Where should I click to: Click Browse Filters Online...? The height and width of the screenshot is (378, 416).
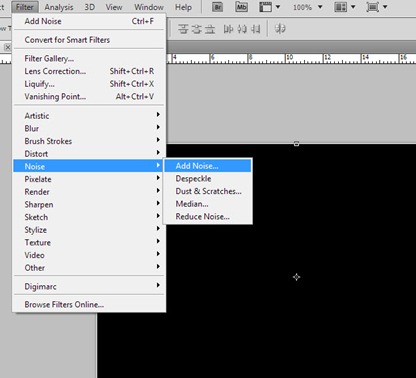click(x=89, y=304)
